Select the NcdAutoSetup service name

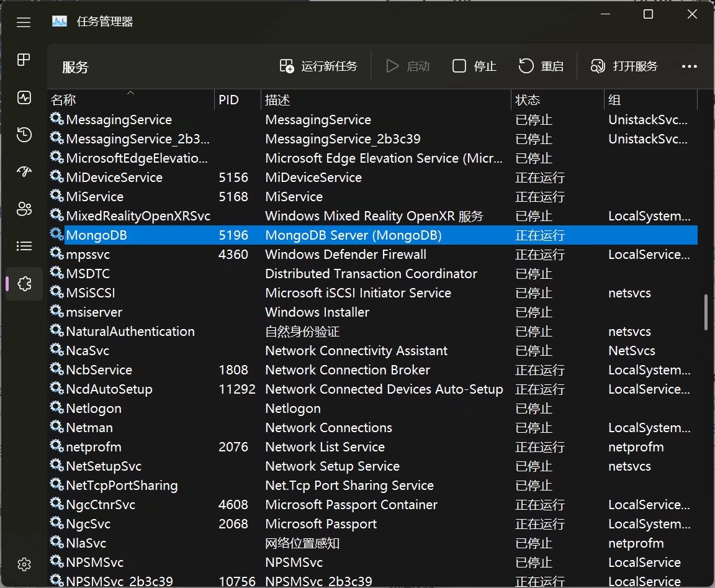(x=109, y=389)
